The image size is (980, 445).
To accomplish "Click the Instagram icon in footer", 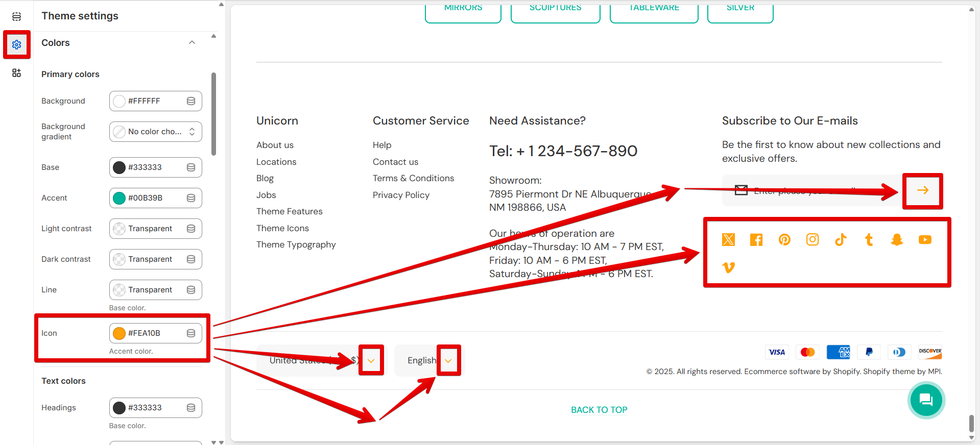I will click(x=812, y=240).
